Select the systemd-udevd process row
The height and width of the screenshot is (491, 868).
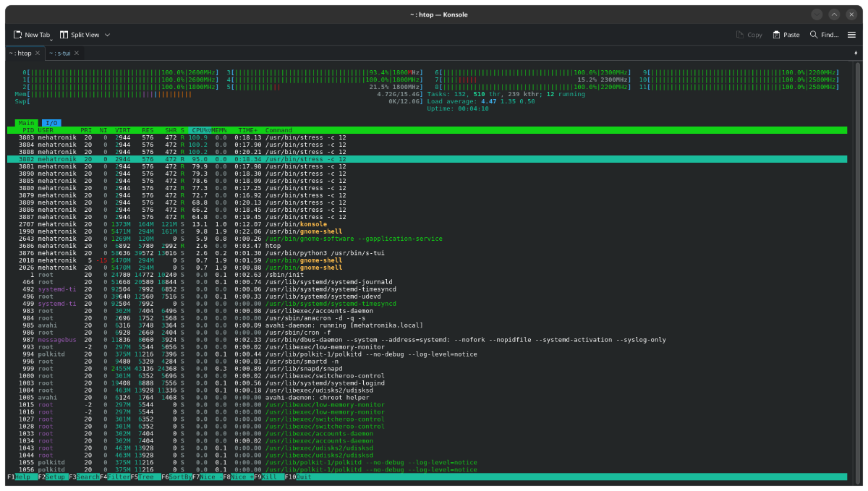[427, 296]
